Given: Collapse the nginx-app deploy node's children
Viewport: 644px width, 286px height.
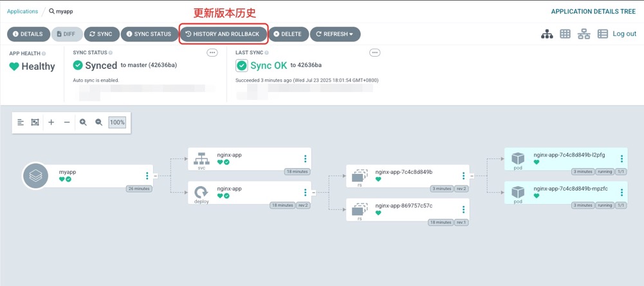Looking at the screenshot, I should 313,193.
